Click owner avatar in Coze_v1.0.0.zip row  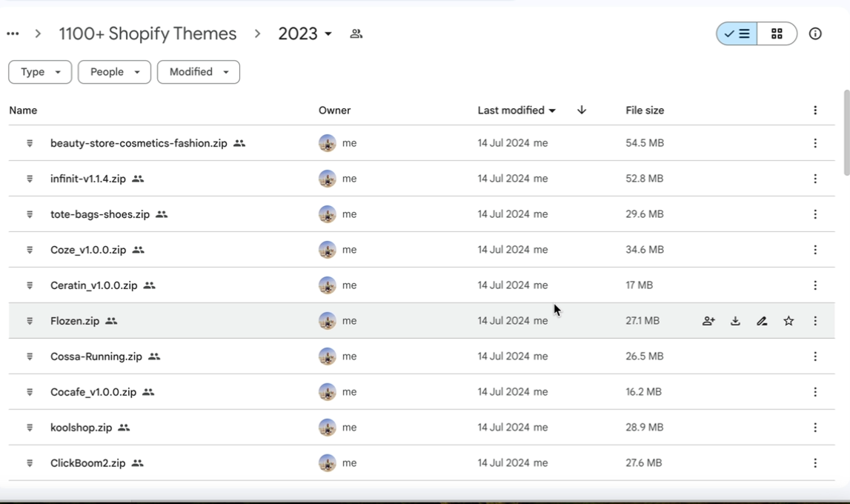pos(328,250)
